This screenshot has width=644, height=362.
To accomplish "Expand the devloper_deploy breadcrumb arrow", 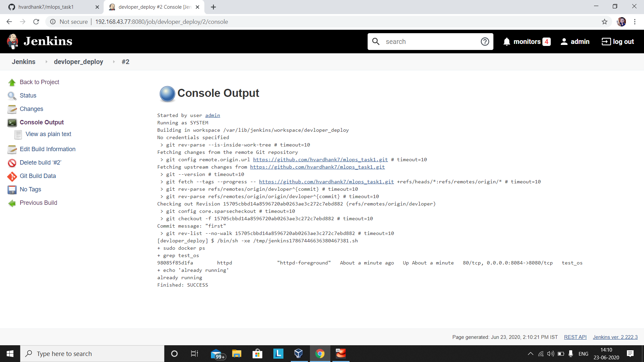I will [x=114, y=62].
